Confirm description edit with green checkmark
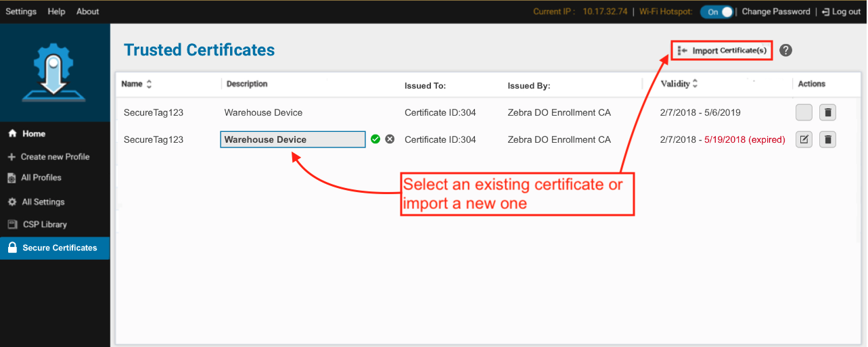868x347 pixels. [x=375, y=139]
